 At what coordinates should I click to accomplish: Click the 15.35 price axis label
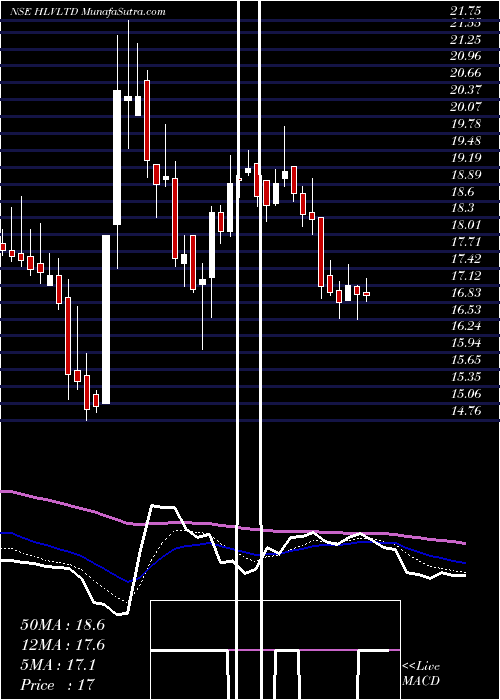click(x=465, y=377)
